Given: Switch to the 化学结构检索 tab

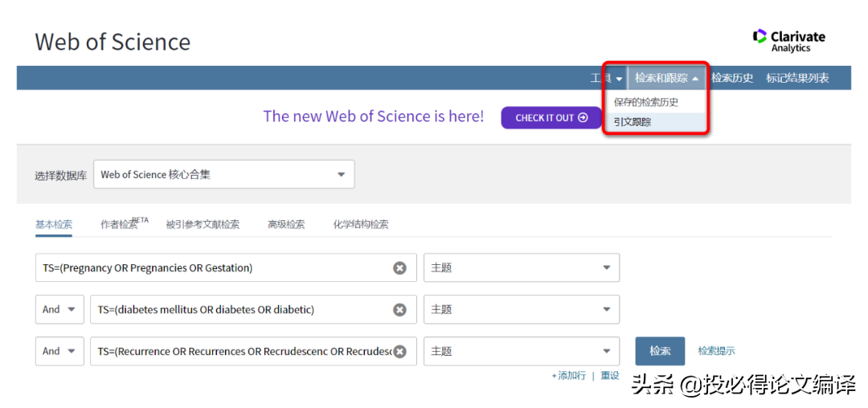Looking at the screenshot, I should (x=360, y=224).
